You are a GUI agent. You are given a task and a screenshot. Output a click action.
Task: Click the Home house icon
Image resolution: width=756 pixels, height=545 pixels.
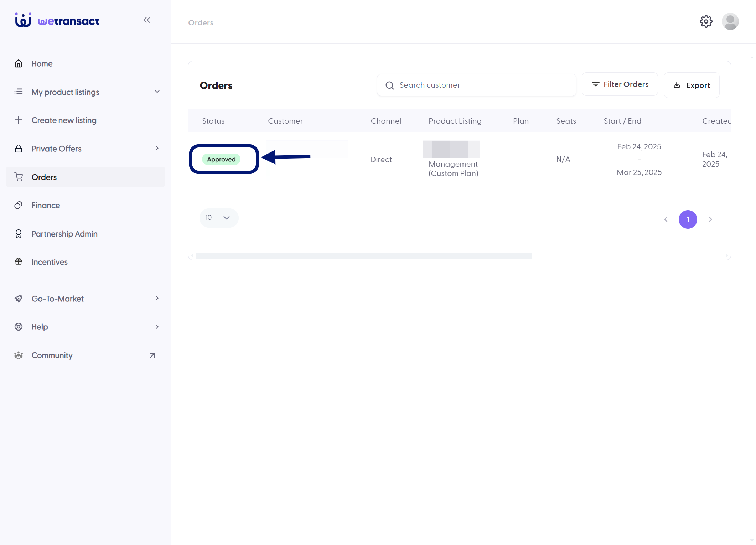(19, 63)
